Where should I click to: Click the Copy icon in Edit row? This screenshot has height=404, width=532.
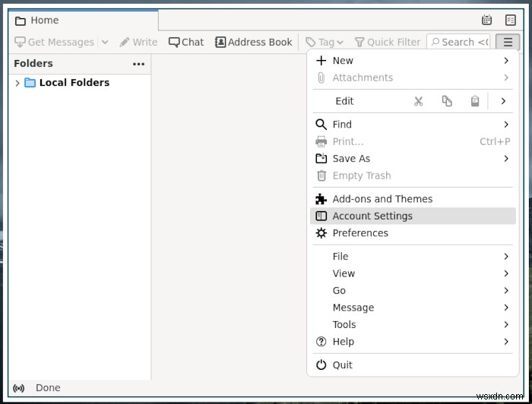447,101
